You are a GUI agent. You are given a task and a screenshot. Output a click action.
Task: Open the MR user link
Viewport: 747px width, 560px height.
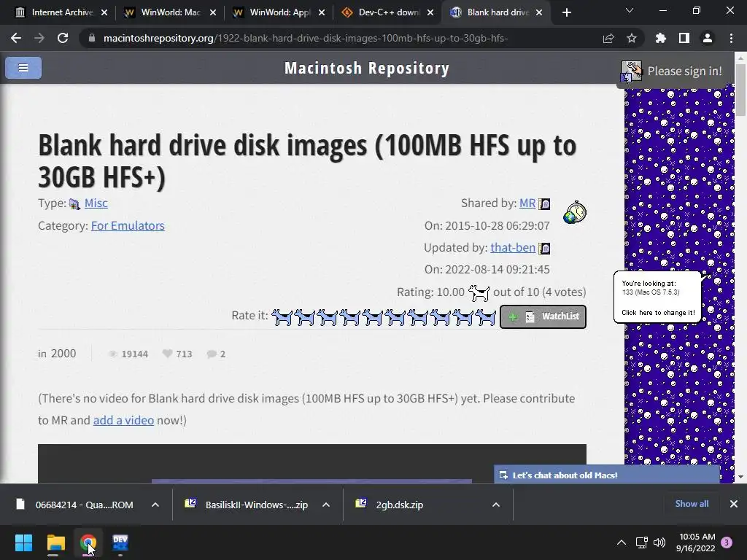coord(527,203)
